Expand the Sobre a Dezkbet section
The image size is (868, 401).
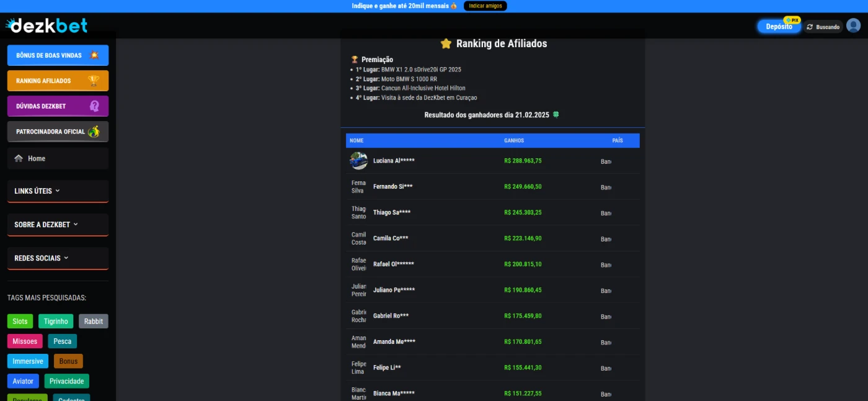click(58, 225)
